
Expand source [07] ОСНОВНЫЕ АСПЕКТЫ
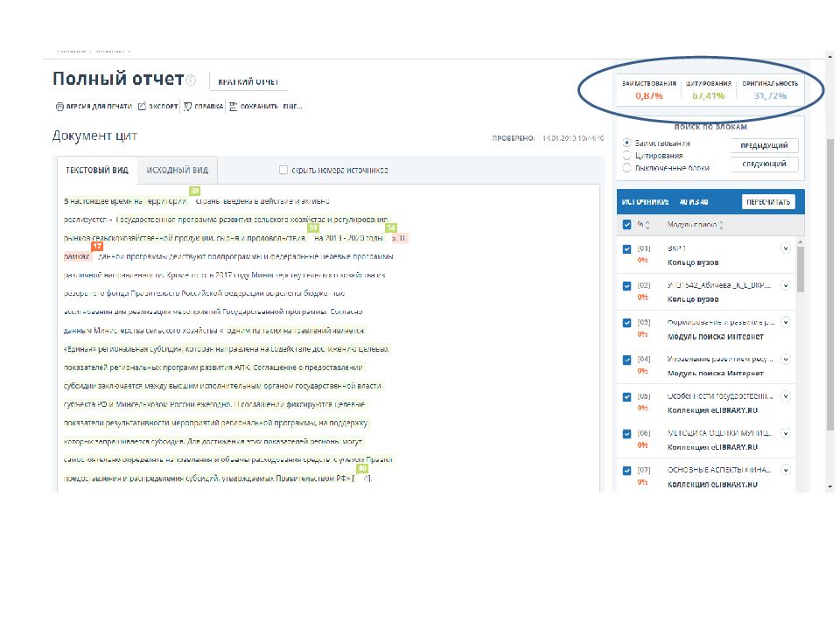coord(786,471)
